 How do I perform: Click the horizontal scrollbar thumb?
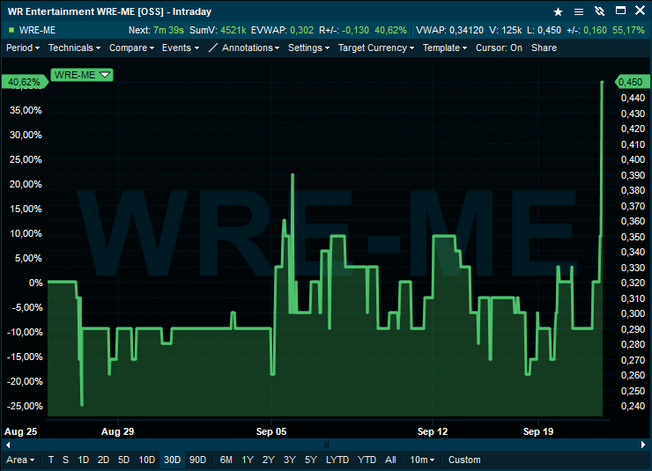[326, 445]
